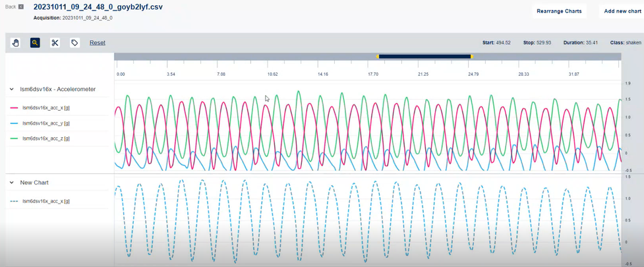
Task: Click the file title 20231011_09_24_48_0_goyb2lyf.csv
Action: 98,7
